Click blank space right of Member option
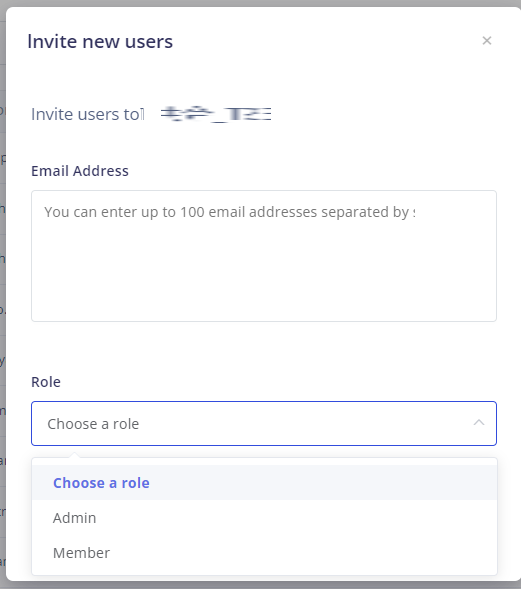Viewport: 521px width, 589px height. (x=301, y=553)
